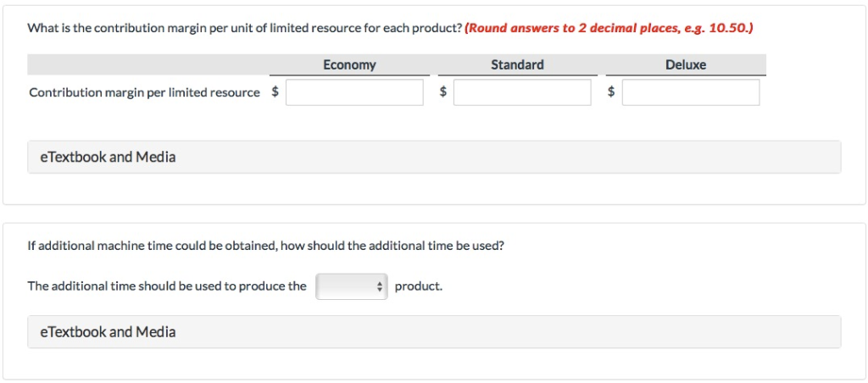Click the 'What is the contribution margin' question text

tap(244, 28)
